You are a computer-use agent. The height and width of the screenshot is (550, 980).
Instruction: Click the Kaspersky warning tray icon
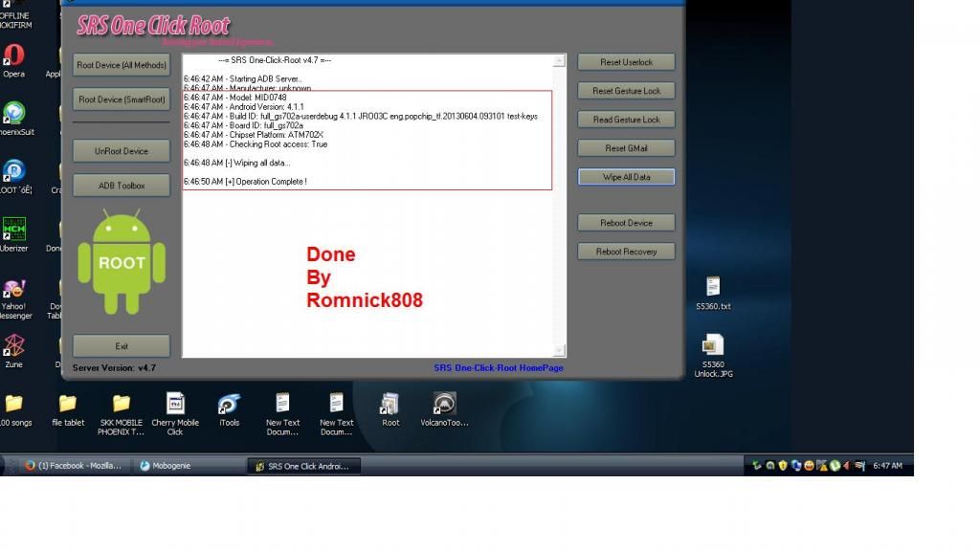point(822,466)
